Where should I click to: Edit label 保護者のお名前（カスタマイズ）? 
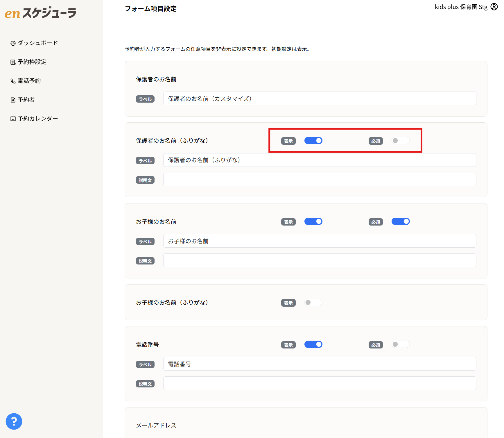pos(320,99)
